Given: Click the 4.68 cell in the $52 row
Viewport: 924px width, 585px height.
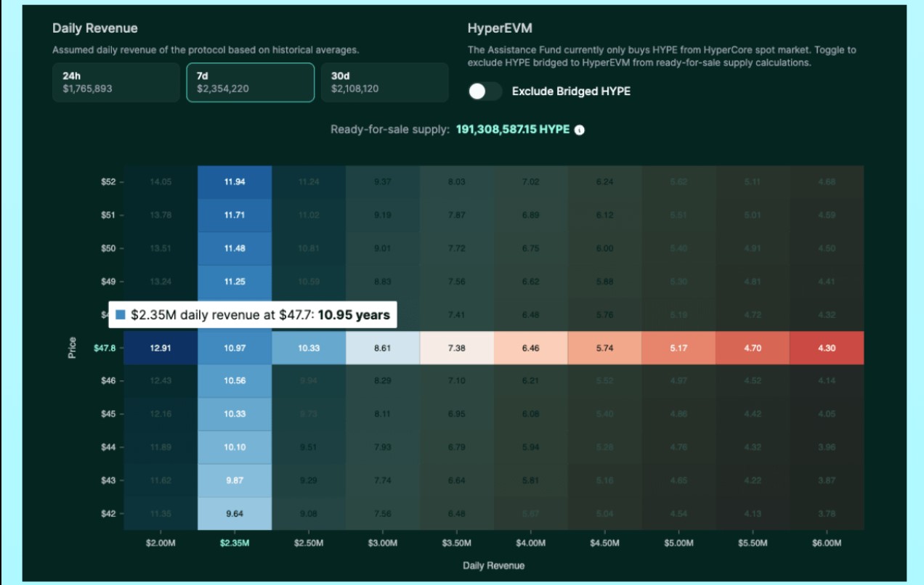Looking at the screenshot, I should 827,182.
